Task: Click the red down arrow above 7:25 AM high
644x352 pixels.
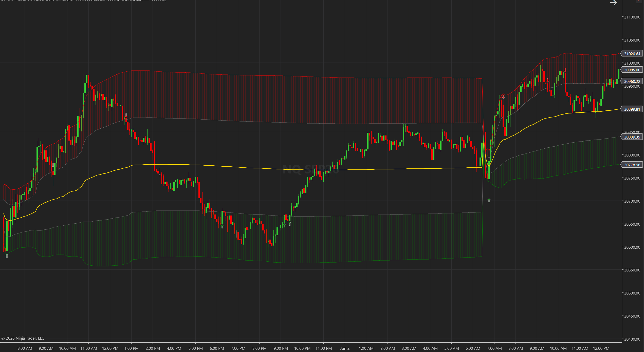Action: 503,96
